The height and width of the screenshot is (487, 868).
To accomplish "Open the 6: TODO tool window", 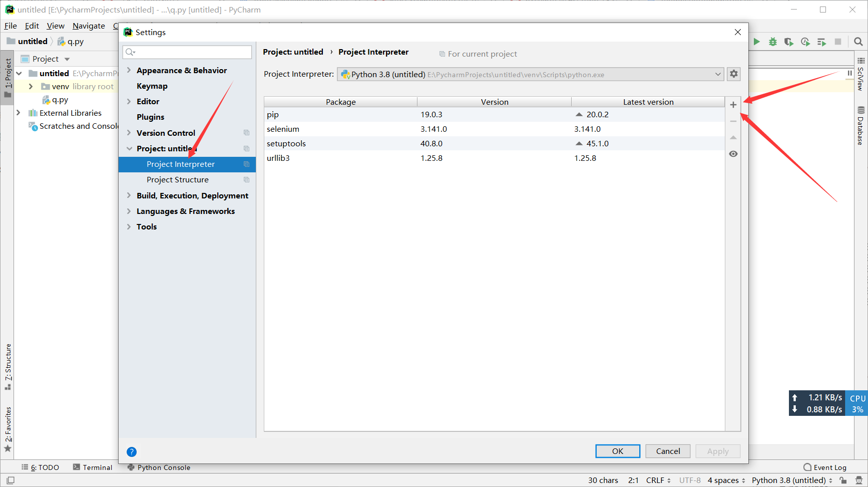I will click(40, 467).
